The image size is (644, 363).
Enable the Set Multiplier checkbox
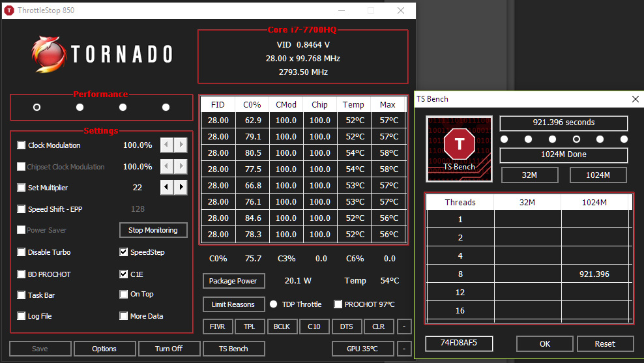22,188
